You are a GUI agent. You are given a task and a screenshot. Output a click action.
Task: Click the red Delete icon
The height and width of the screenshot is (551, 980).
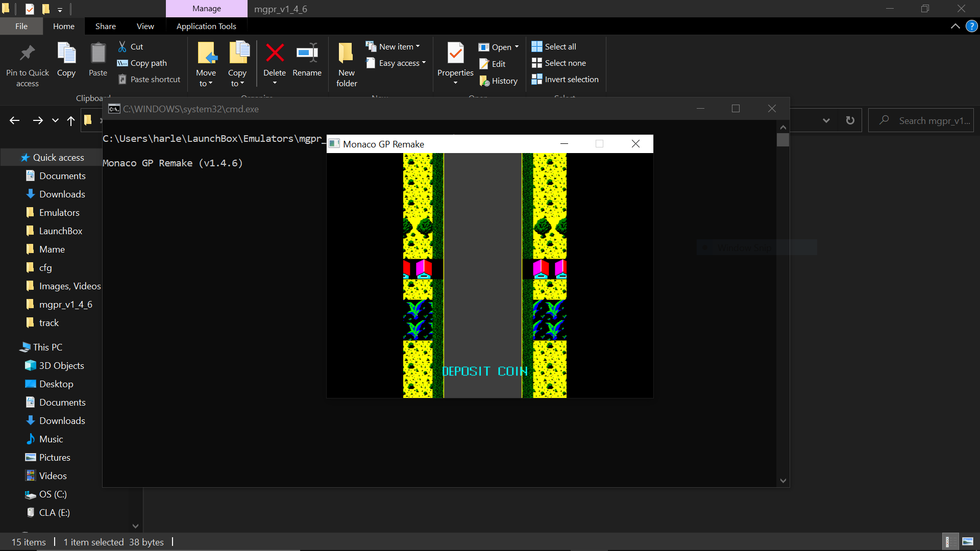275,53
